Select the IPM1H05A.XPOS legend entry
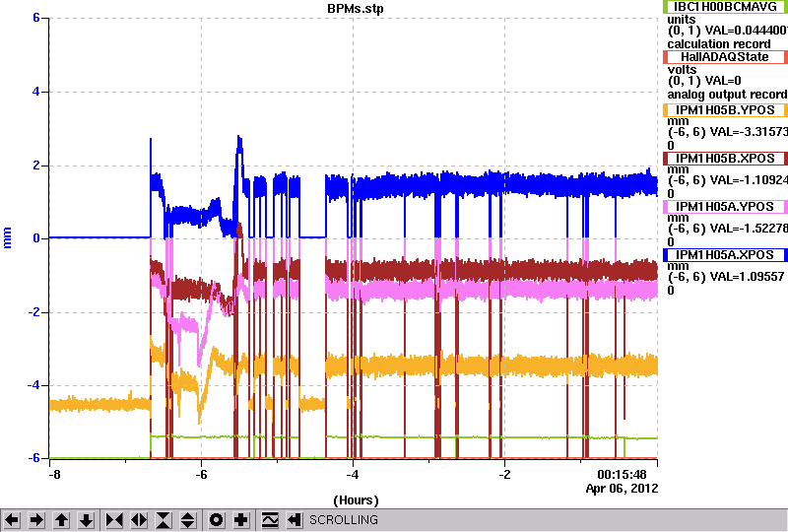Screen dimensions: 788x532 coord(725,255)
